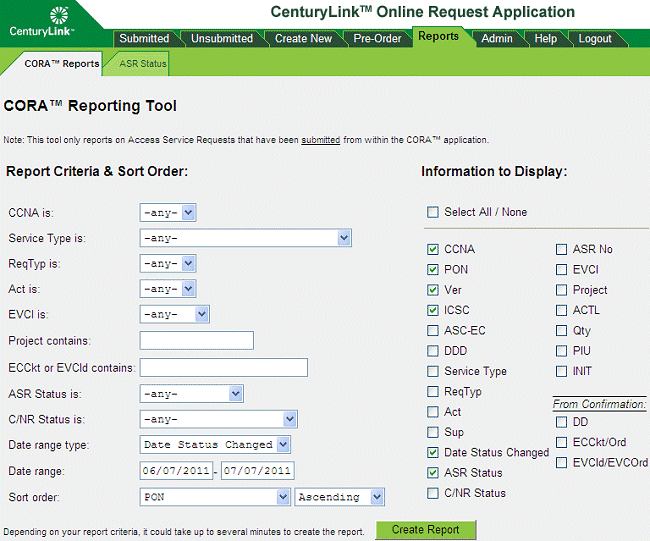Click the CenturyLink logo
The width and height of the screenshot is (650, 541).
(42, 22)
